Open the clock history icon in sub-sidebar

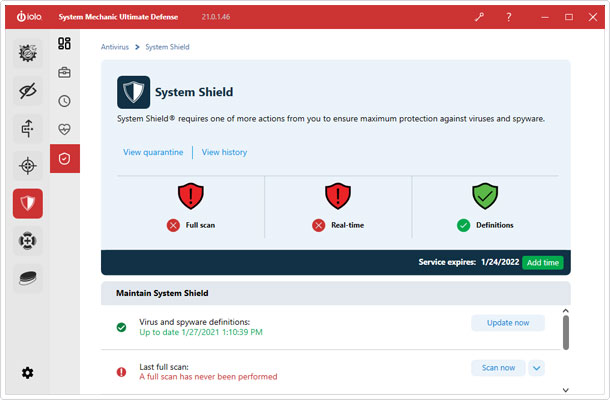[65, 101]
